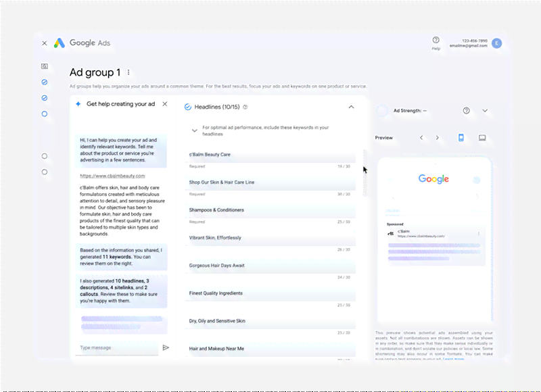The image size is (541, 392).
Task: Expand the Ad Strength dropdown chevron
Action: 485,111
